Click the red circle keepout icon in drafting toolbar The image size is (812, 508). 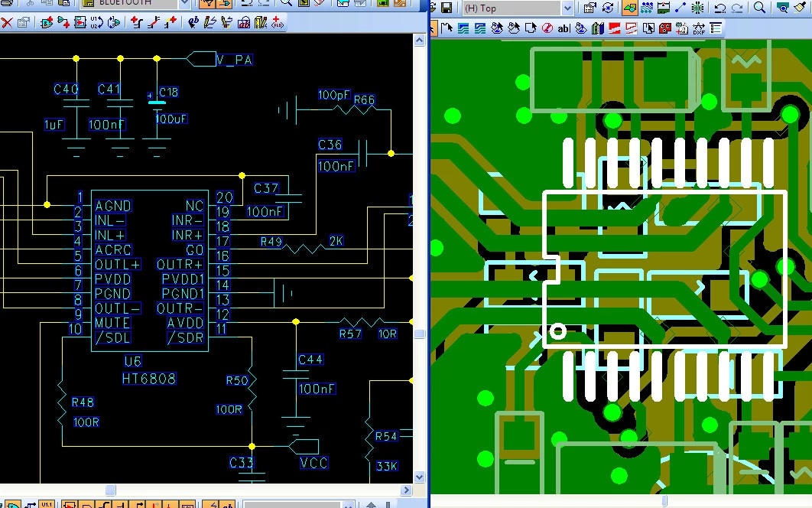click(x=547, y=28)
